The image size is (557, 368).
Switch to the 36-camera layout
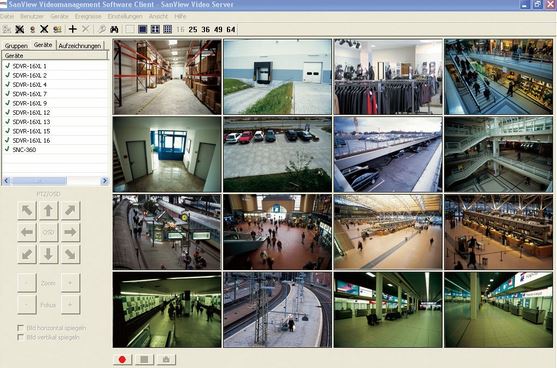206,29
